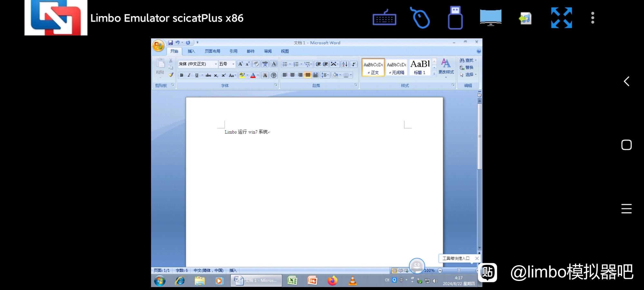Switch to the 审阅 ribbon tab
This screenshot has height=290, width=644.
coord(268,51)
